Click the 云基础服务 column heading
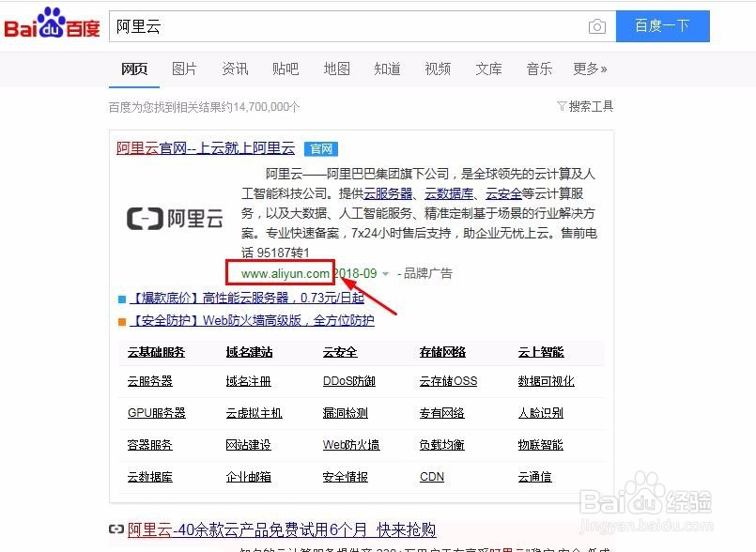This screenshot has height=552, width=756. pos(156,352)
